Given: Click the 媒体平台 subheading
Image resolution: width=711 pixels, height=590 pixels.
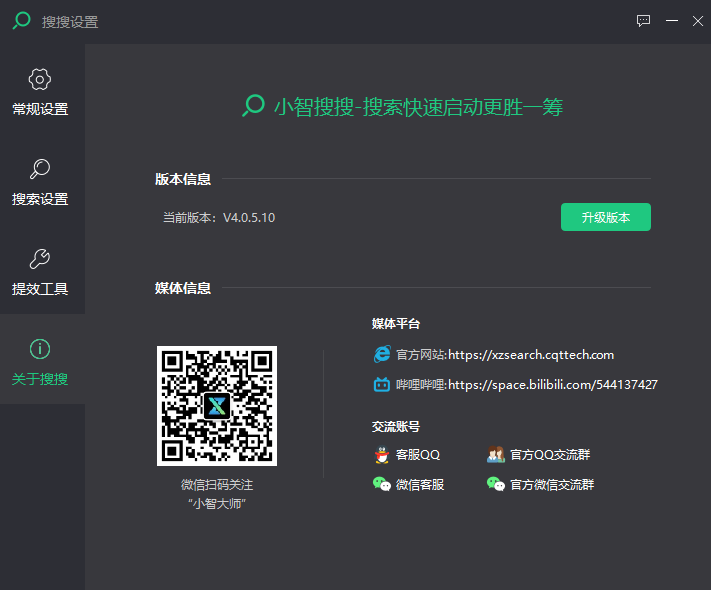Looking at the screenshot, I should 395,324.
